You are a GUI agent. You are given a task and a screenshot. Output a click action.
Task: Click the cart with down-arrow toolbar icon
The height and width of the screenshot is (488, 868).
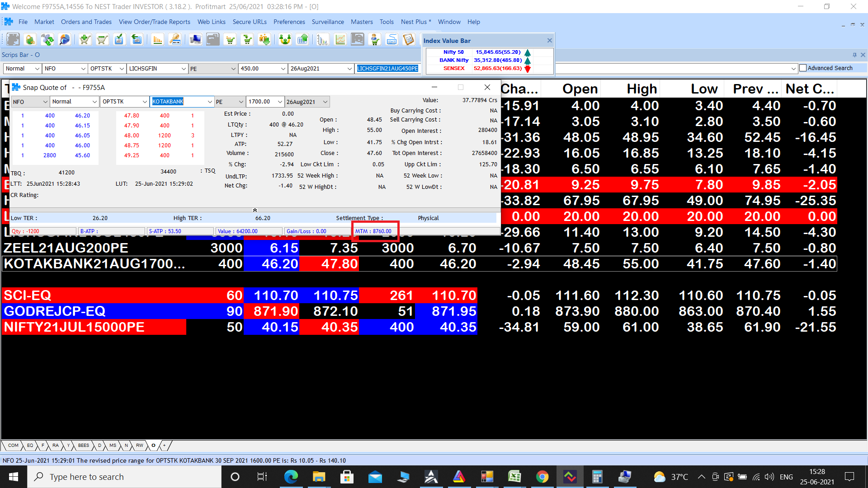click(247, 40)
